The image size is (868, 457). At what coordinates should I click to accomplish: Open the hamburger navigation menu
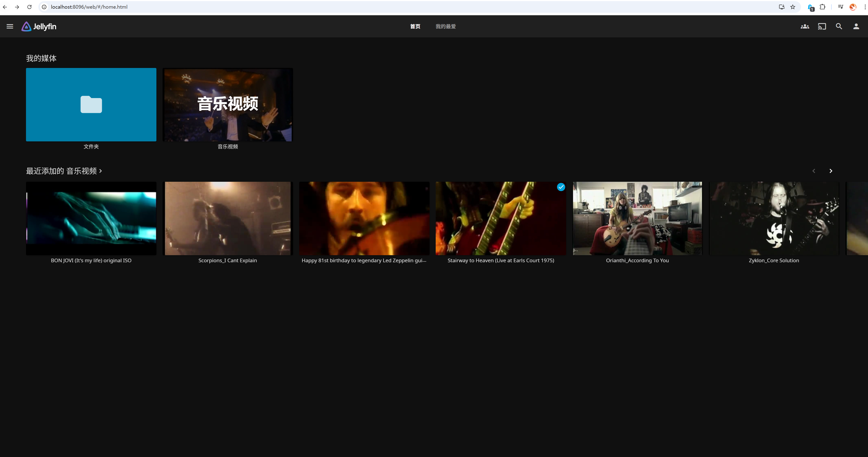tap(10, 26)
